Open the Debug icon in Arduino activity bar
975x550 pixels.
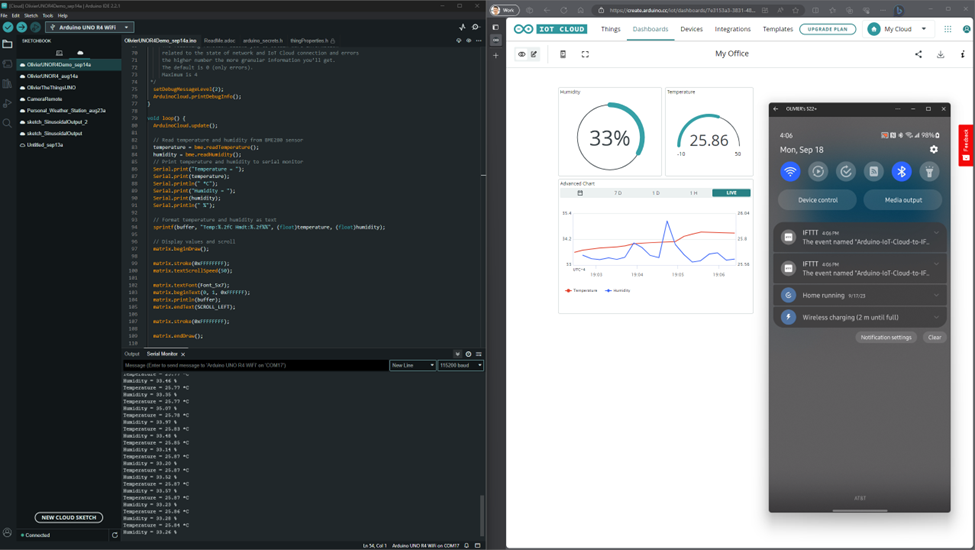pos(7,103)
